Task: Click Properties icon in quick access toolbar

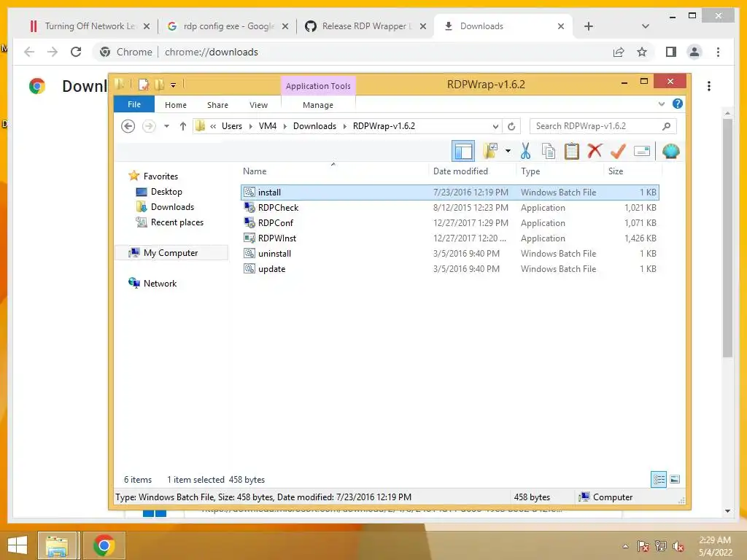Action: click(x=143, y=85)
